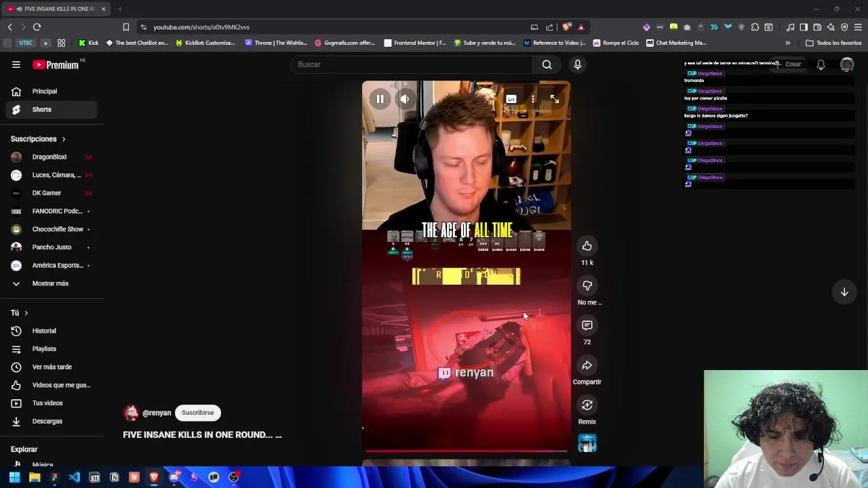
Task: Mute the Short's volume
Action: 405,99
